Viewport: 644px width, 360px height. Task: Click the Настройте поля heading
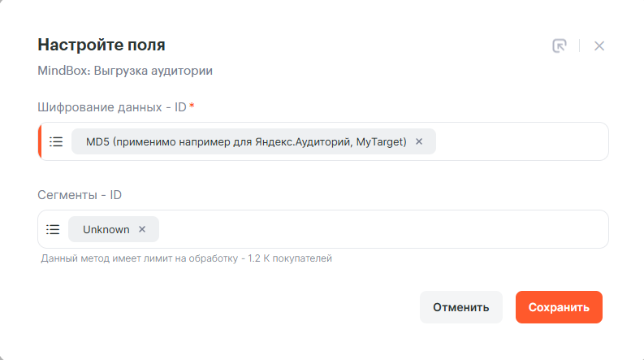pos(102,45)
